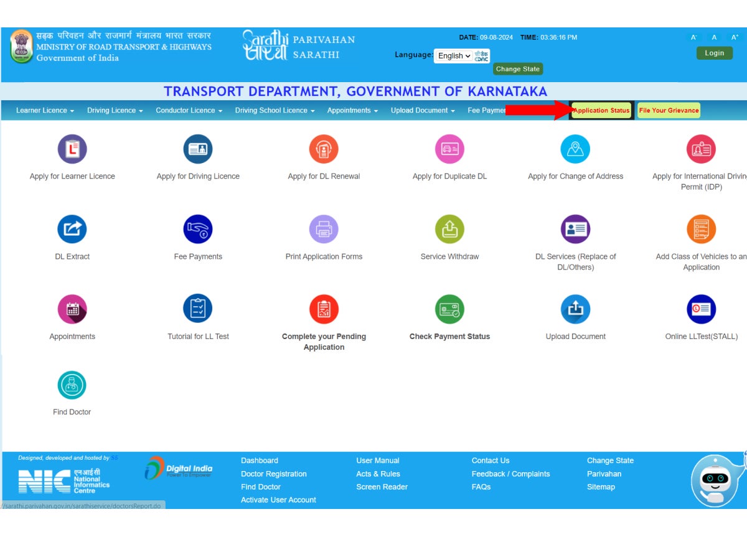This screenshot has width=747, height=560.
Task: Open the Fee Payments service icon
Action: coord(198,228)
